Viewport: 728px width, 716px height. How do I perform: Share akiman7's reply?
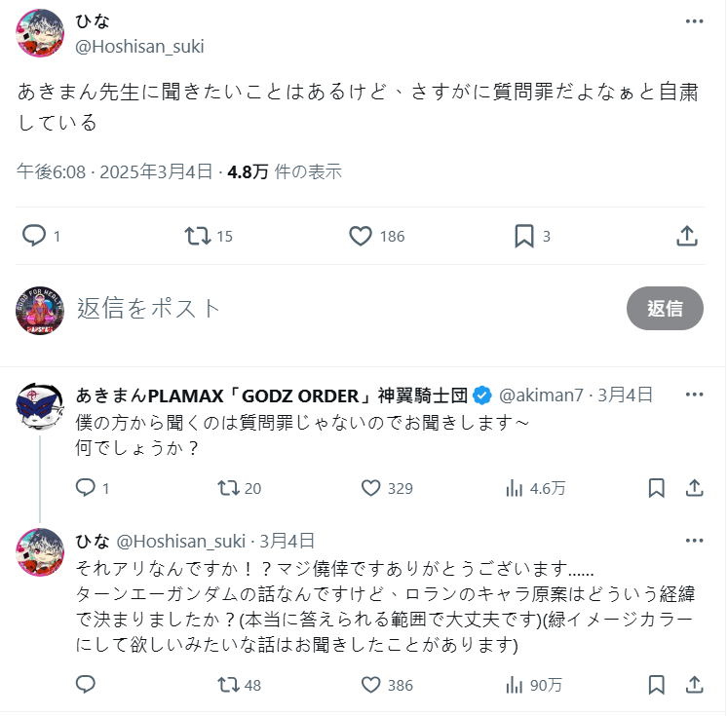click(694, 488)
